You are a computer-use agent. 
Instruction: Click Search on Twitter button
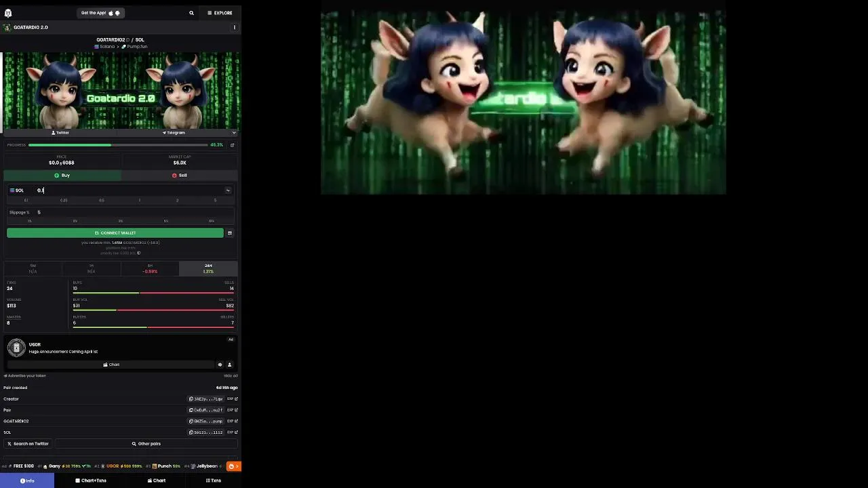pyautogui.click(x=28, y=444)
